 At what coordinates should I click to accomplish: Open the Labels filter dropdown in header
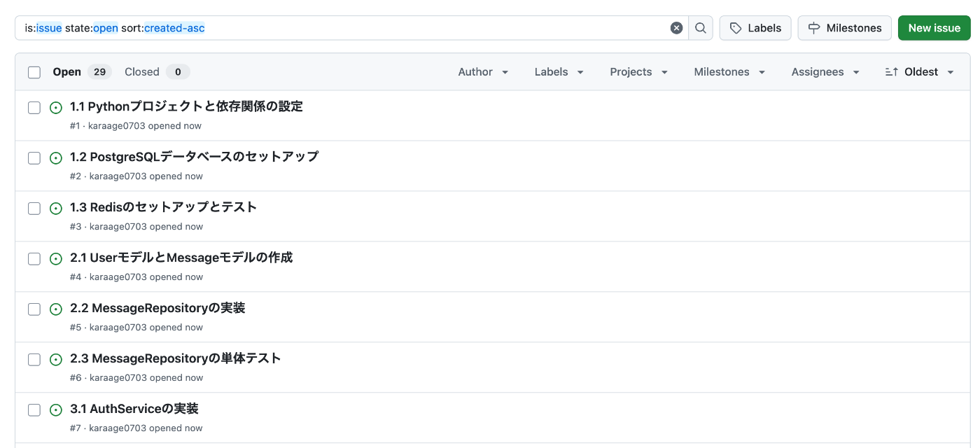(x=559, y=72)
